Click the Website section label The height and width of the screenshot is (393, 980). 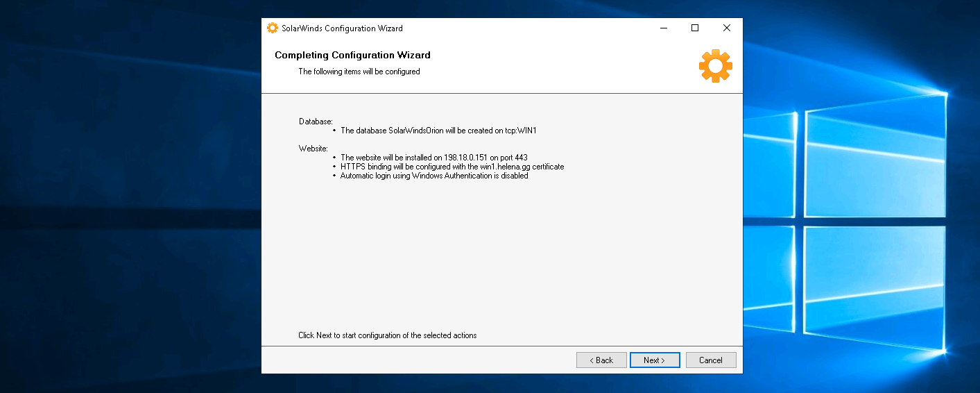pos(313,149)
